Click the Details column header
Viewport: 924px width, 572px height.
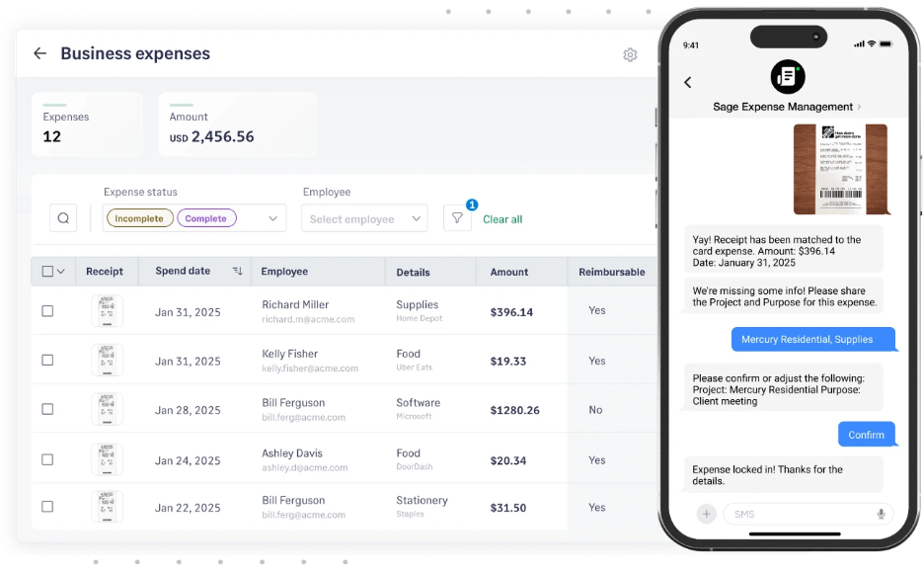413,273
